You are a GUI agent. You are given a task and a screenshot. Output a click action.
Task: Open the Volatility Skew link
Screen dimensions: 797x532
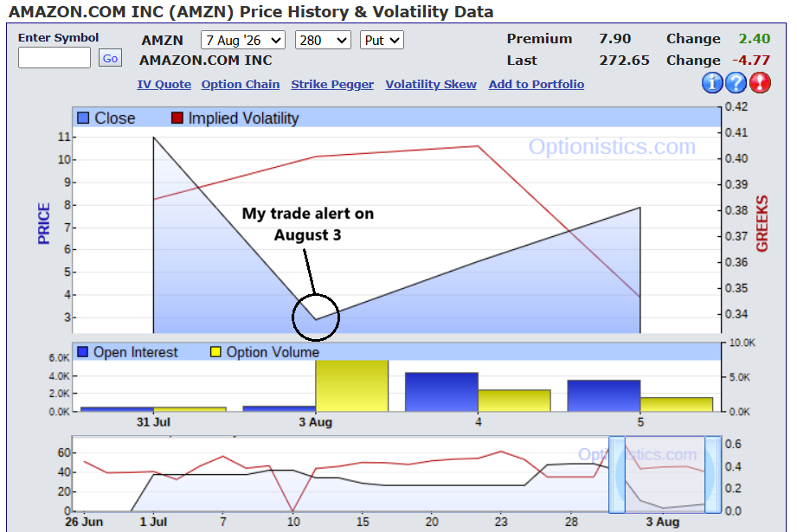tap(431, 85)
